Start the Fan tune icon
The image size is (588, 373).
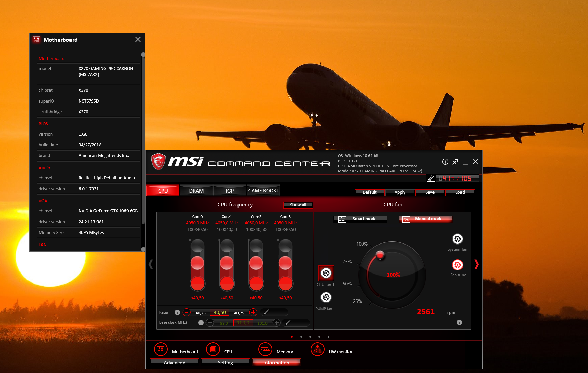(x=457, y=265)
